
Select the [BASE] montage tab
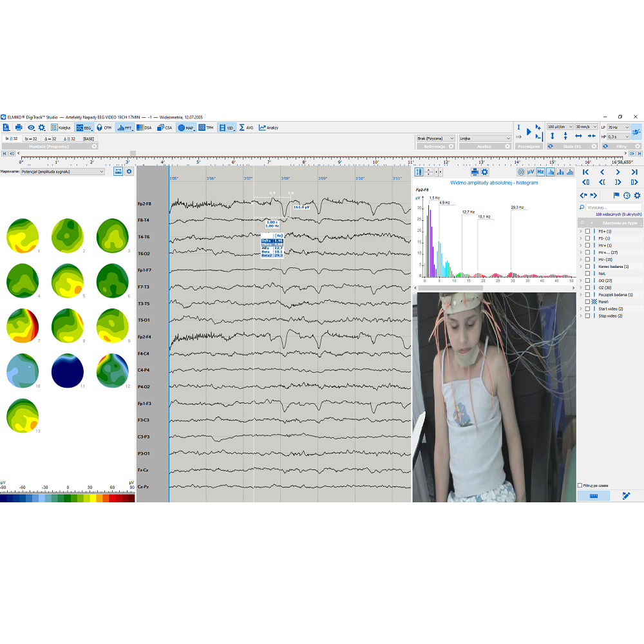88,138
